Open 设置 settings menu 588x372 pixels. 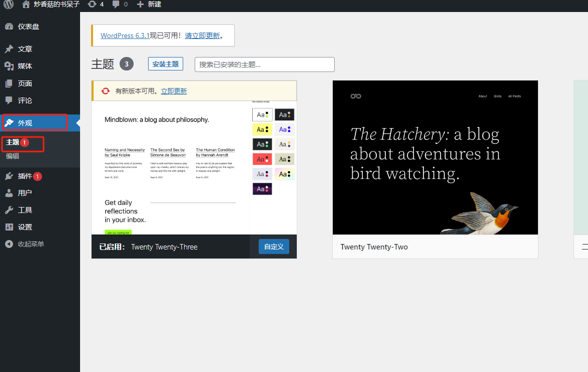click(x=25, y=227)
